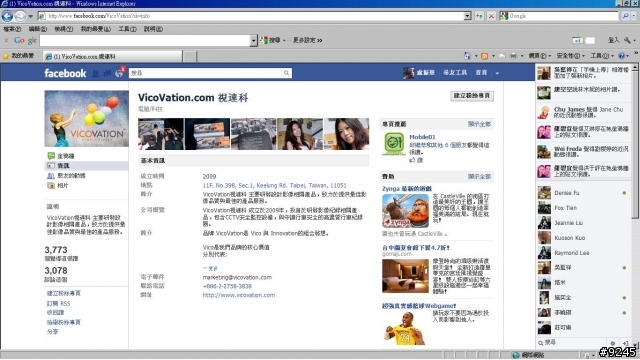Screen dimensions: 640x360
Task: Click the Facebook friend requests icon
Action: pyautogui.click(x=96, y=73)
